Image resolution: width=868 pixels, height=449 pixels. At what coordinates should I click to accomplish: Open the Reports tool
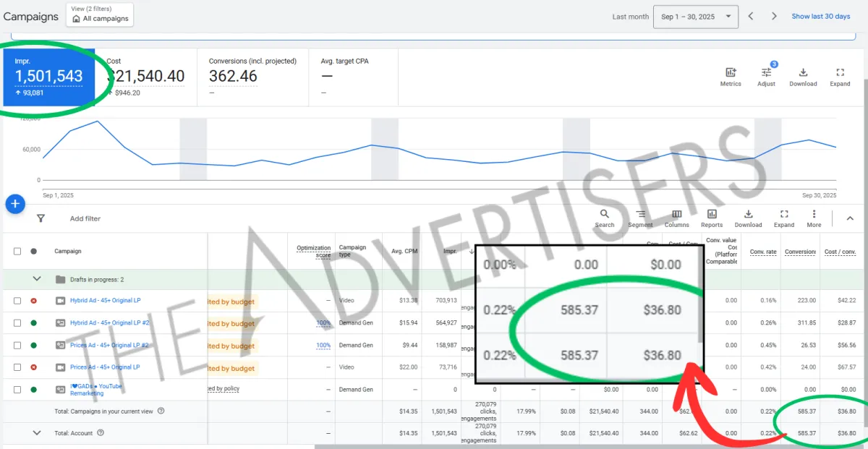pos(712,218)
